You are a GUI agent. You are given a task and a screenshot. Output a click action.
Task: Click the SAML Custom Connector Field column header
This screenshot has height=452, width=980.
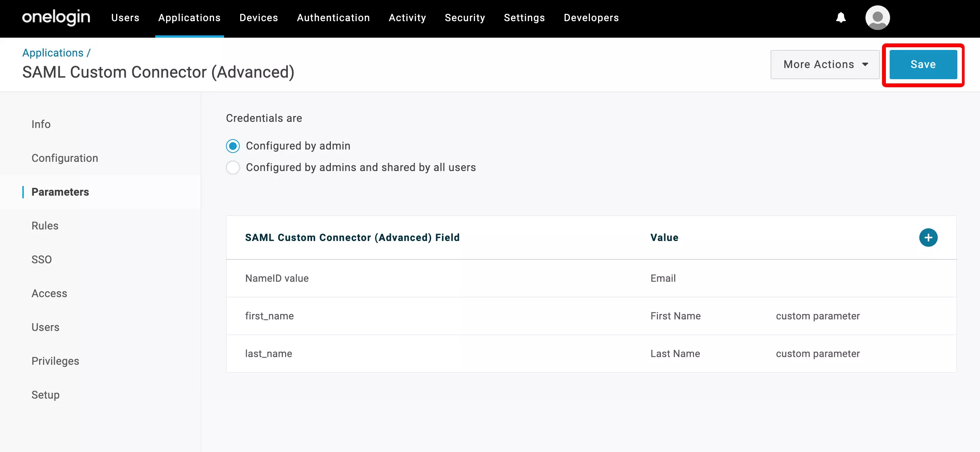coord(352,238)
